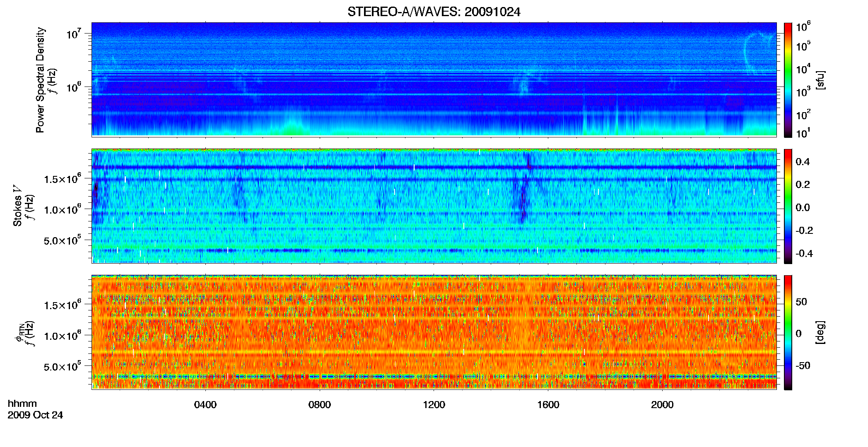The width and height of the screenshot is (868, 447).
Task: Click the 10^1 label on sfu color bar
Action: (x=803, y=133)
